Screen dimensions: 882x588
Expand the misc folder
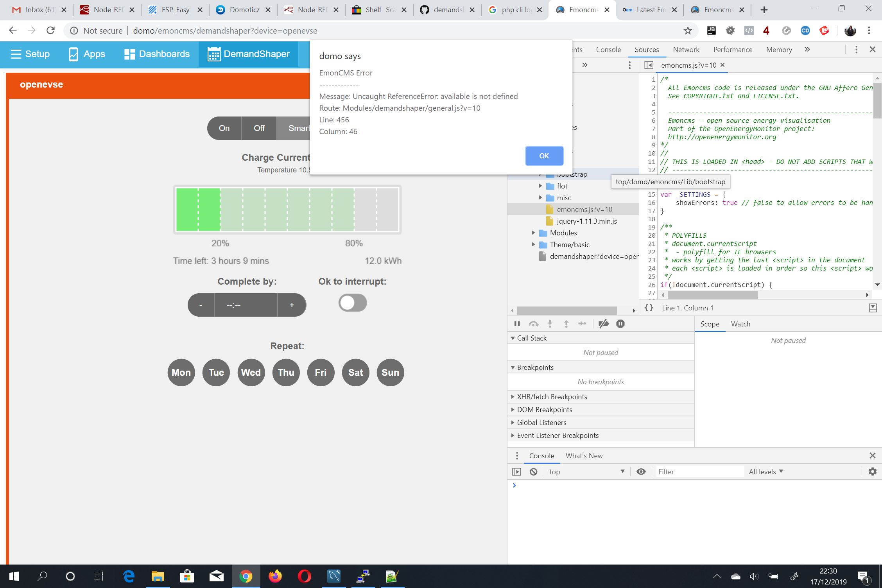(540, 197)
